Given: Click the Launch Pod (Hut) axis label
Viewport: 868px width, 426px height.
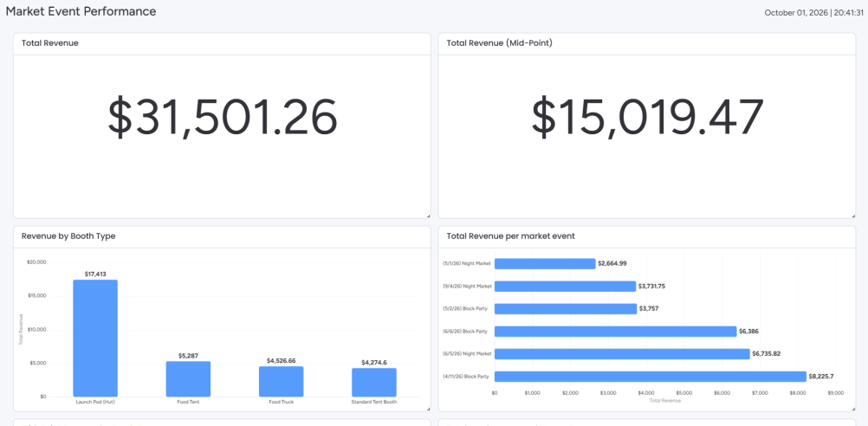Looking at the screenshot, I should [95, 403].
